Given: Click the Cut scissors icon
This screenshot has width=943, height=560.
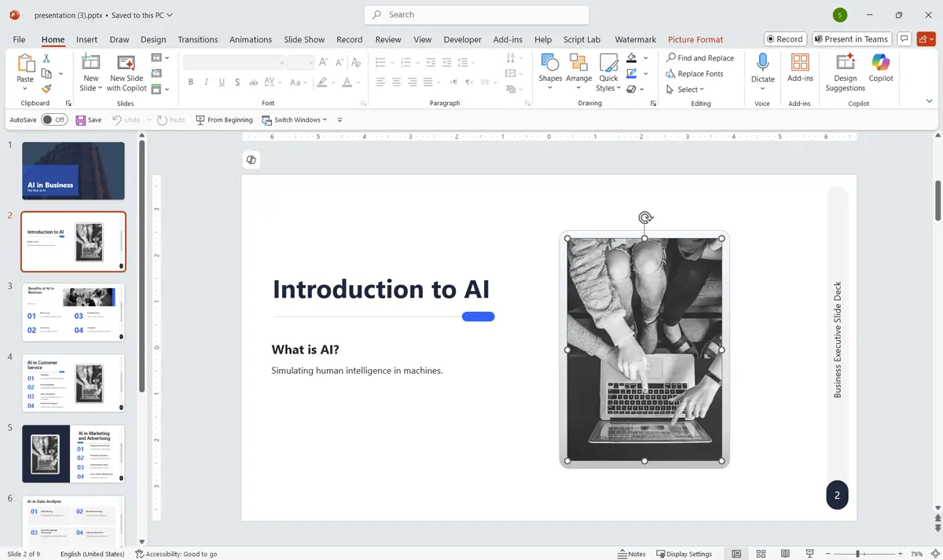Looking at the screenshot, I should 46,58.
